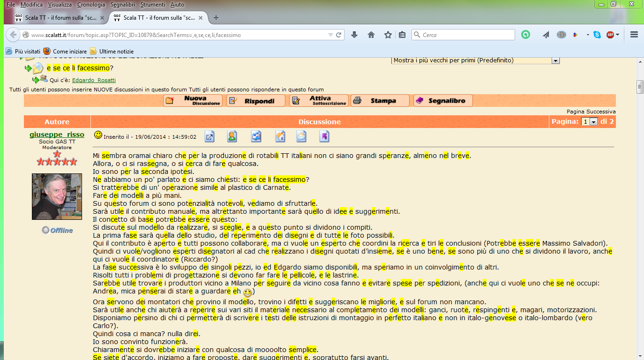Click the page icon with blue swap arrows
This screenshot has width=644, height=360.
tap(256, 136)
